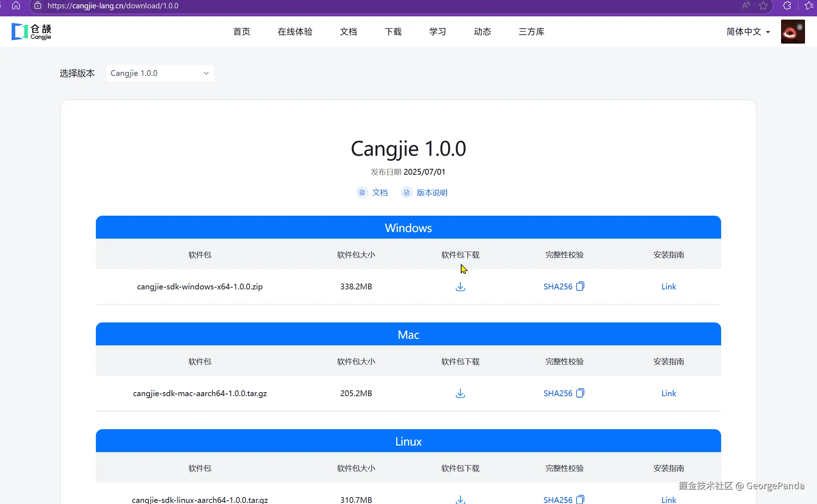
Task: Open the 版本说明 release notes link
Action: point(431,192)
